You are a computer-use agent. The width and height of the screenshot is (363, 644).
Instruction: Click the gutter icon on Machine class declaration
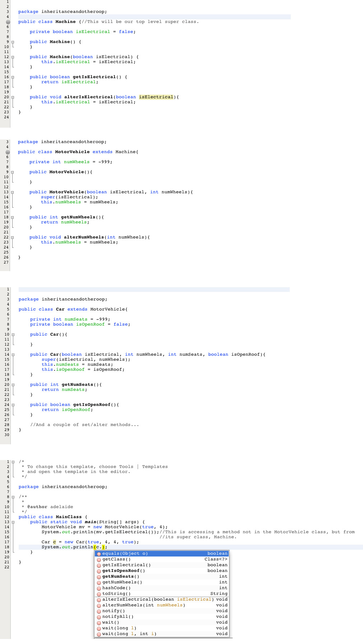[x=8, y=22]
